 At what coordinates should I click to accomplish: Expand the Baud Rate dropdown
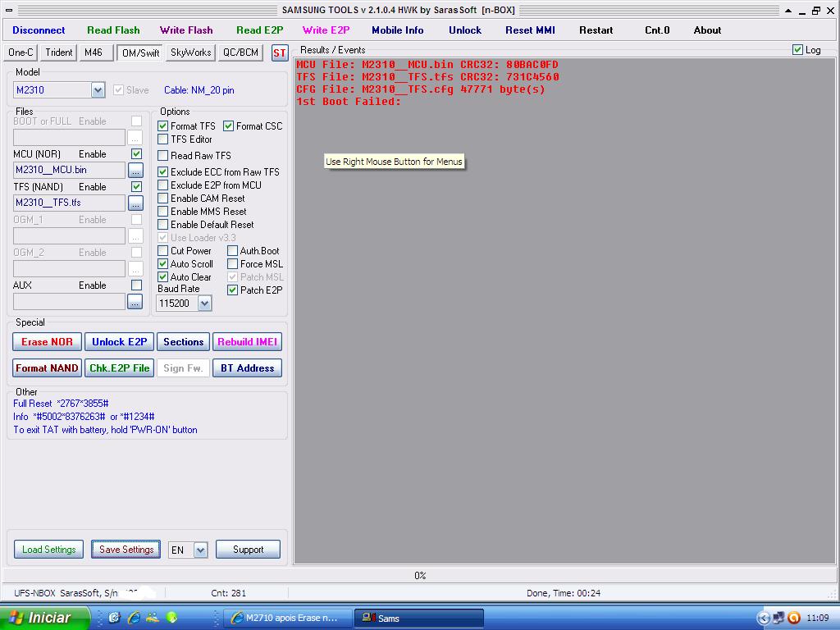pos(204,304)
